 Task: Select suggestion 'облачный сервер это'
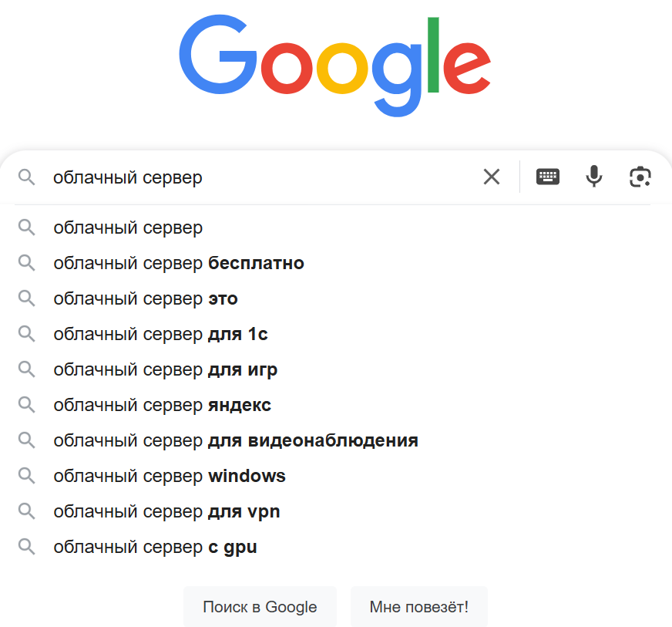[x=146, y=298]
